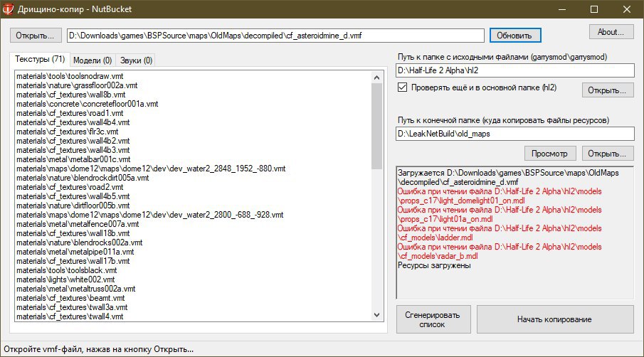Click the Просмотр button
644x357 pixels.
pyautogui.click(x=550, y=154)
